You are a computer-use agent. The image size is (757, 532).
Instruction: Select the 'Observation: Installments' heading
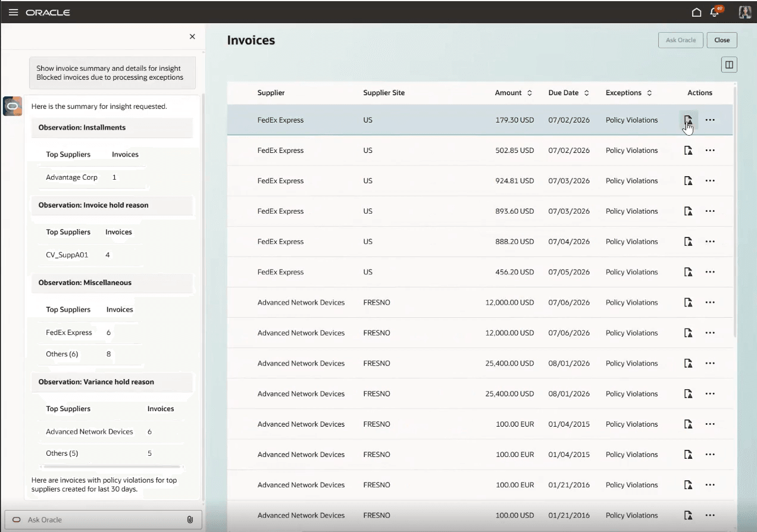pyautogui.click(x=82, y=127)
